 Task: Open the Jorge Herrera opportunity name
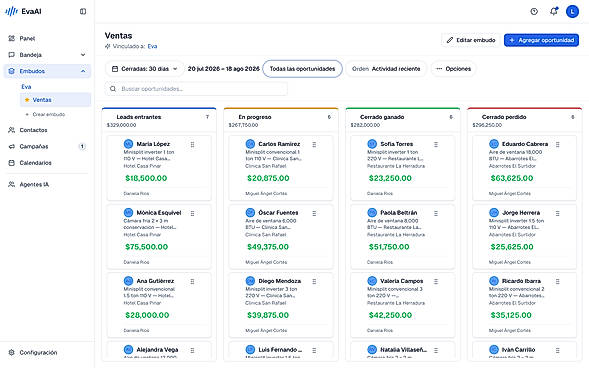click(521, 213)
